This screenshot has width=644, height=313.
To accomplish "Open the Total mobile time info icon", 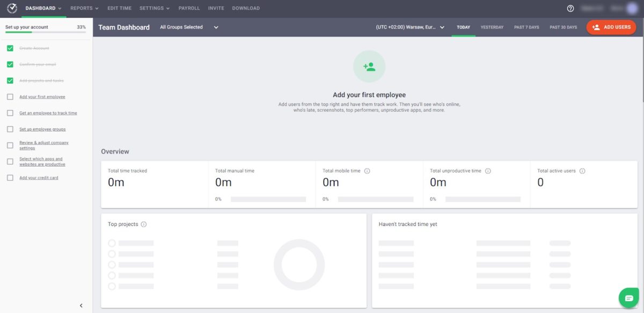I will (367, 171).
